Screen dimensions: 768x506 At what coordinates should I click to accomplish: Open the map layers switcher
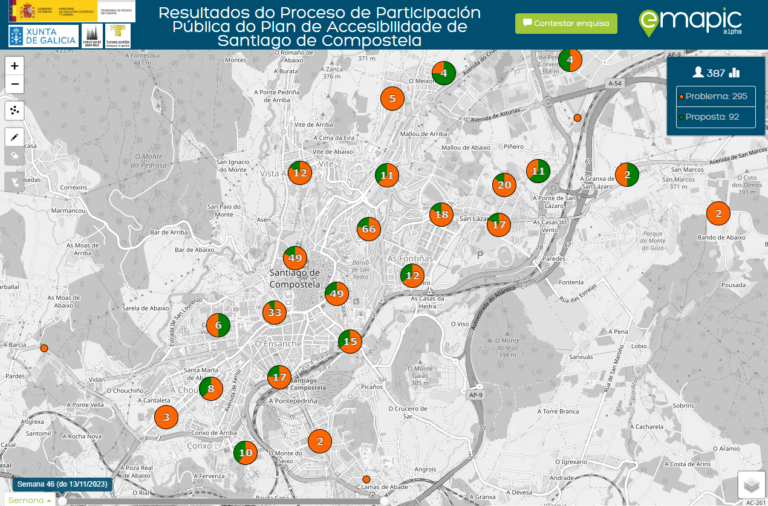click(x=751, y=484)
